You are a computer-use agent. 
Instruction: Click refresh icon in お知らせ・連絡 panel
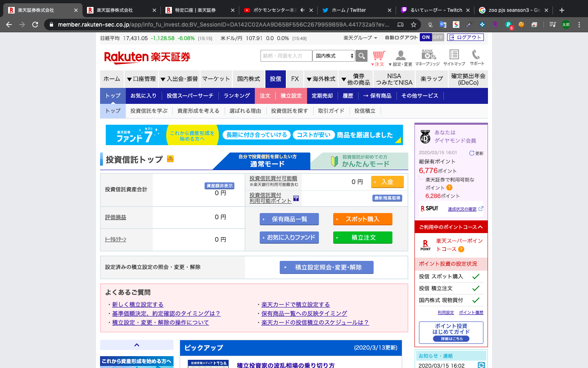pos(481,365)
